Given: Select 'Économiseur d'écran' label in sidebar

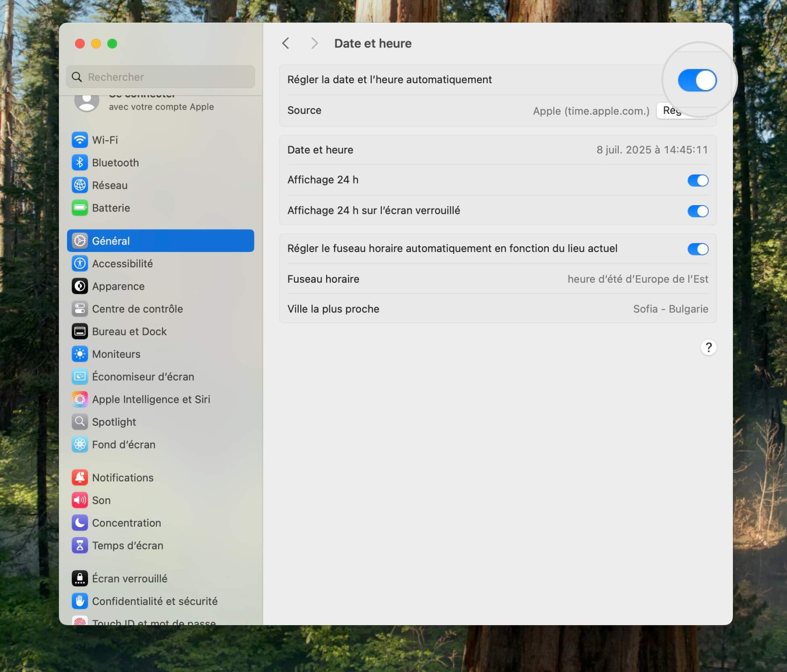Looking at the screenshot, I should point(143,376).
